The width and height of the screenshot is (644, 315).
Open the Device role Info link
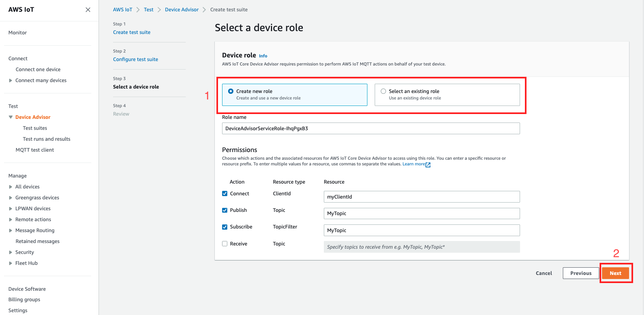pos(263,56)
